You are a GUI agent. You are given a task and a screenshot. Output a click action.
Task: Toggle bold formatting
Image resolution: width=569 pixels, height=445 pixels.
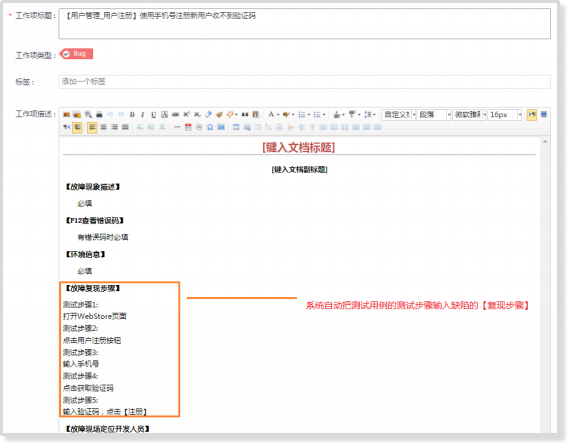tap(132, 115)
